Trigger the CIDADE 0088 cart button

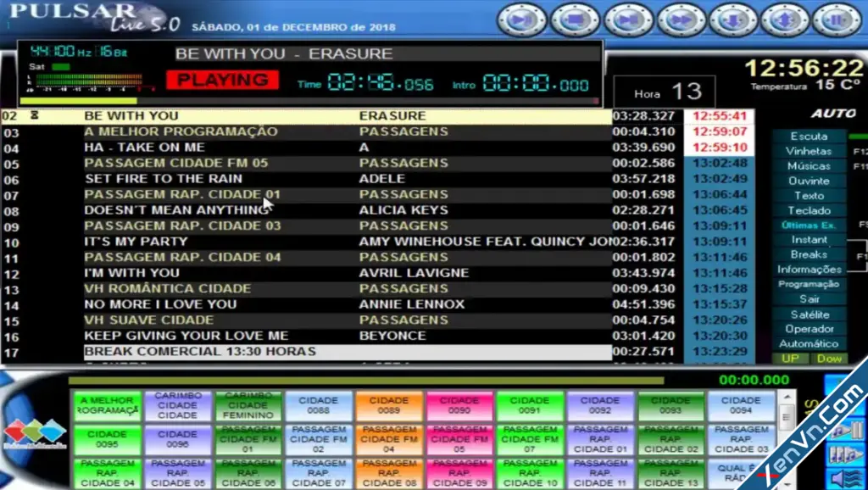click(319, 406)
